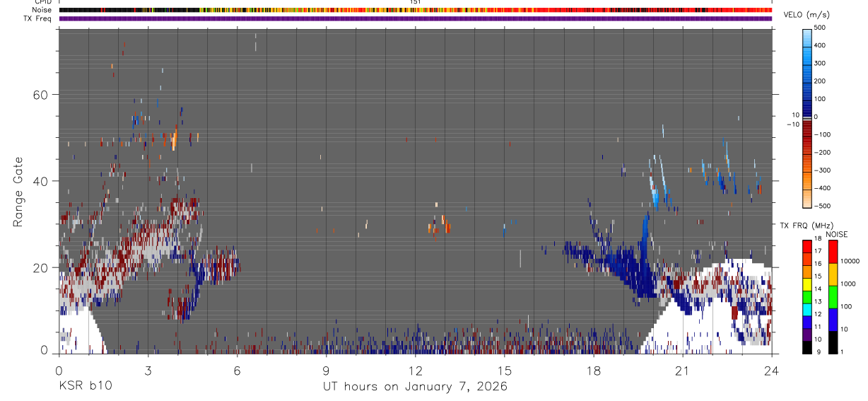This screenshot has height=401, width=868.
Task: Click the purple TX Freq strip bar
Action: click(416, 18)
